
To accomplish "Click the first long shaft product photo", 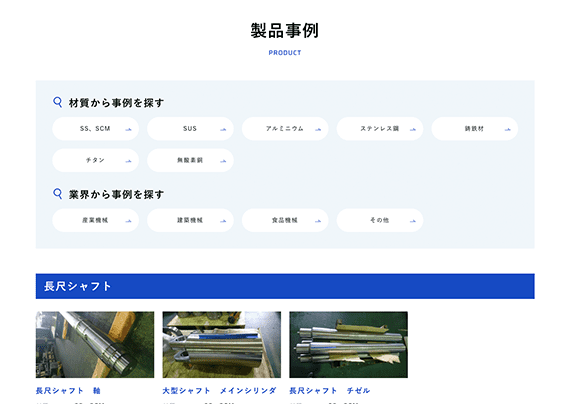I will click(95, 344).
